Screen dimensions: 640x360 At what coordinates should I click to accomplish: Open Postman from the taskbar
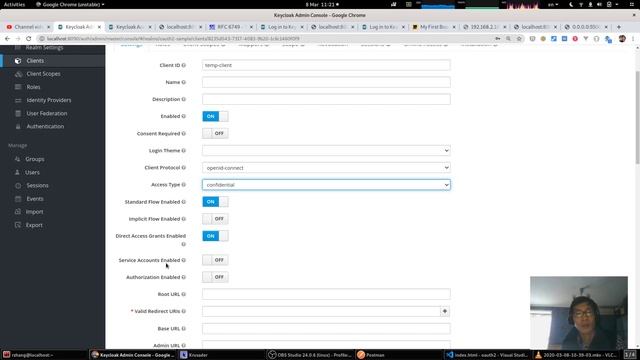coord(371,355)
